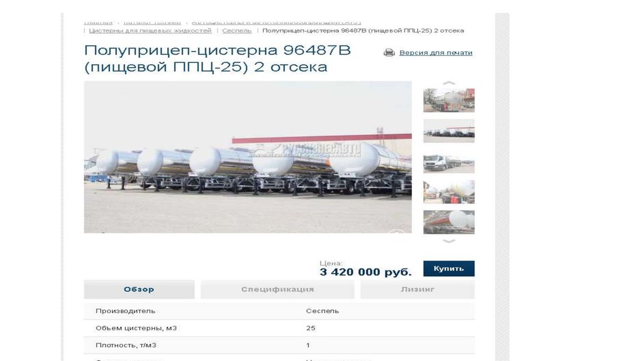This screenshot has width=644, height=361.
Task: Click the Автоцистерны breadcrumb link at the top
Action: (277, 22)
